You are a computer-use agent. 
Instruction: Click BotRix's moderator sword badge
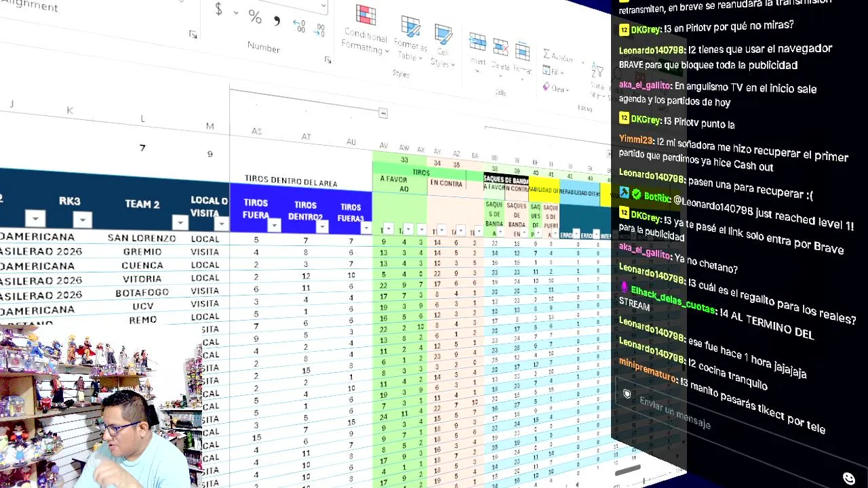tap(624, 193)
